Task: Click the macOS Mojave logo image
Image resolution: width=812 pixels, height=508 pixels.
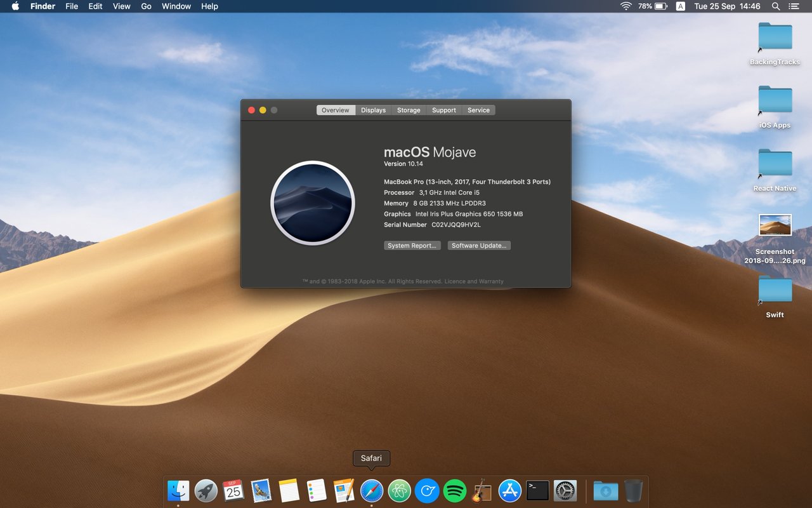Action: (313, 203)
